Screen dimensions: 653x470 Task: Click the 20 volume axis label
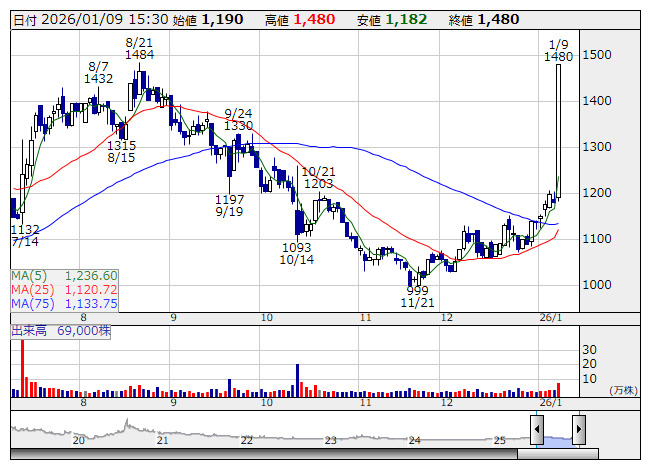[589, 364]
